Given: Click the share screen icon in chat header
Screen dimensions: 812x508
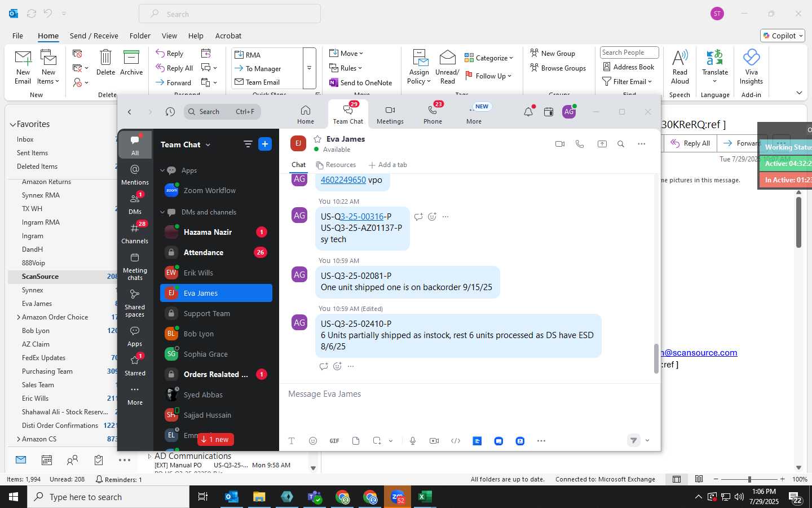Looking at the screenshot, I should point(602,144).
